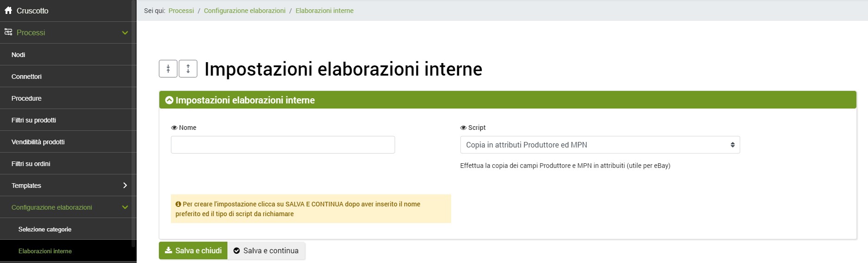Image resolution: width=868 pixels, height=263 pixels.
Task: Focus the Nome text input field
Action: pyautogui.click(x=283, y=145)
